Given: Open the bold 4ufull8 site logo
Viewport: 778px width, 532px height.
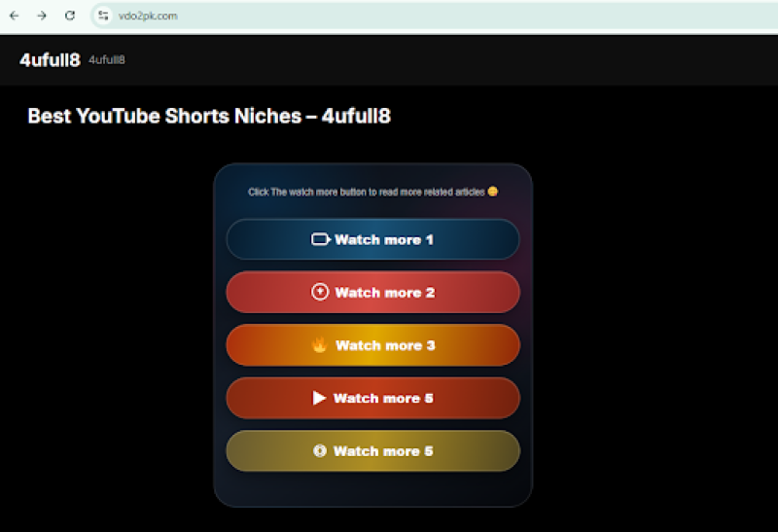Looking at the screenshot, I should click(x=50, y=60).
